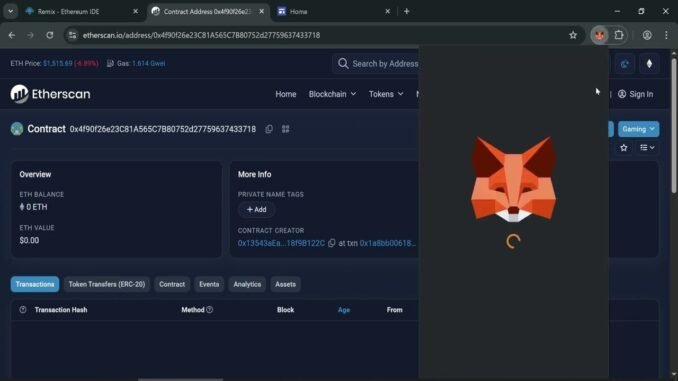Open the Chrome three-dot menu

click(x=666, y=35)
